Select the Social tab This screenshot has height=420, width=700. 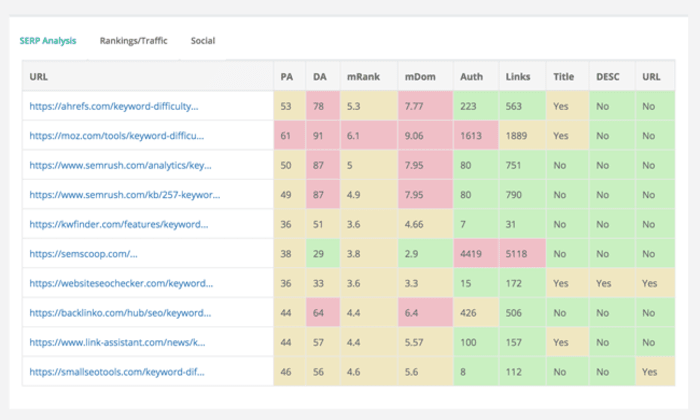click(203, 41)
